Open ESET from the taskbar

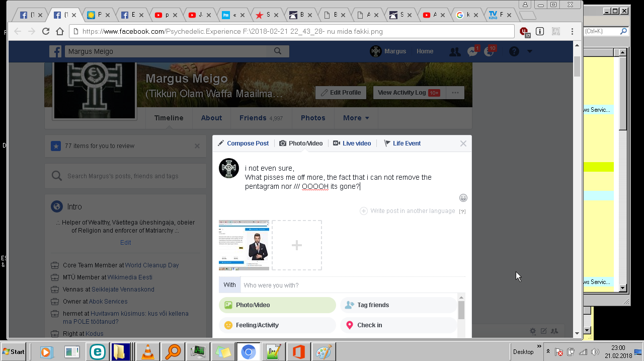[x=97, y=351]
